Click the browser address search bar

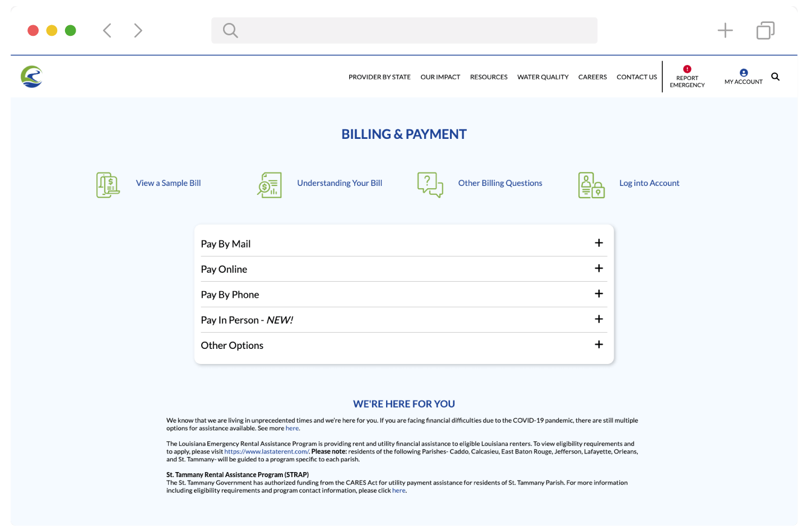click(404, 30)
